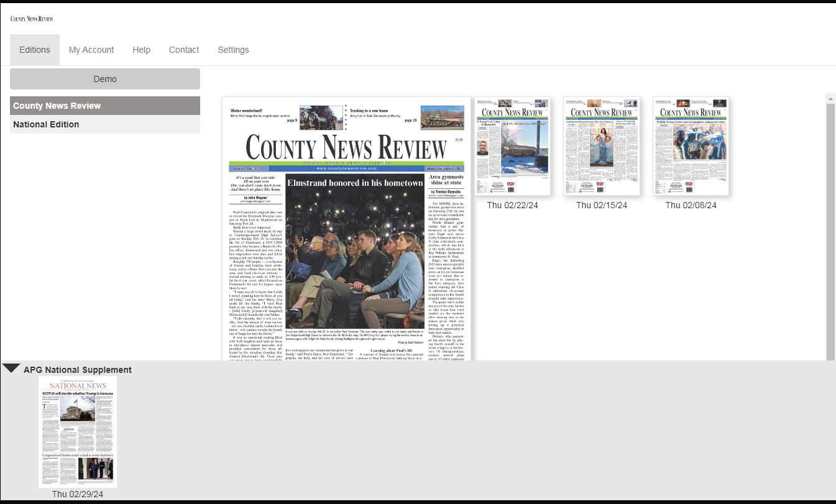The height and width of the screenshot is (504, 836).
Task: Click the APG National Supplement heading
Action: [x=78, y=370]
